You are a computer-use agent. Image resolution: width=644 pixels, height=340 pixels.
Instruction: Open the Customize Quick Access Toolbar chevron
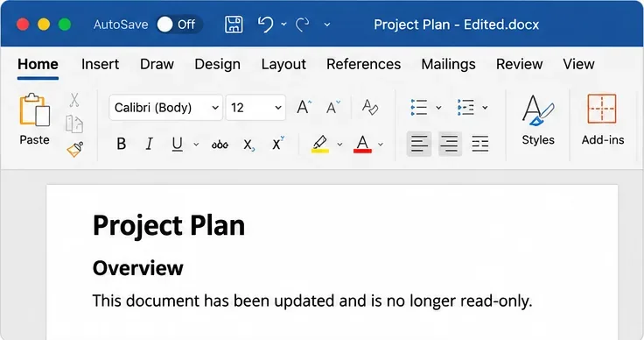point(327,25)
